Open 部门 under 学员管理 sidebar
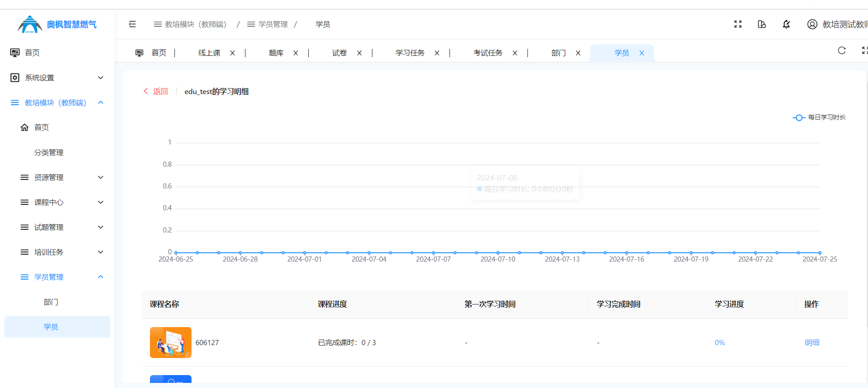This screenshot has width=868, height=388. pyautogui.click(x=51, y=302)
